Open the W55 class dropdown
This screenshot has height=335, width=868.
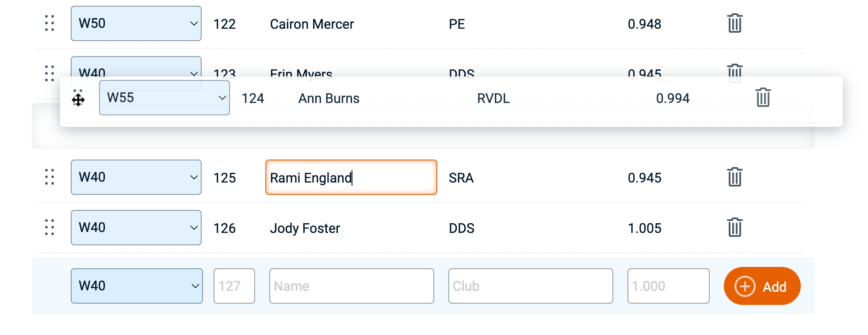click(x=164, y=98)
